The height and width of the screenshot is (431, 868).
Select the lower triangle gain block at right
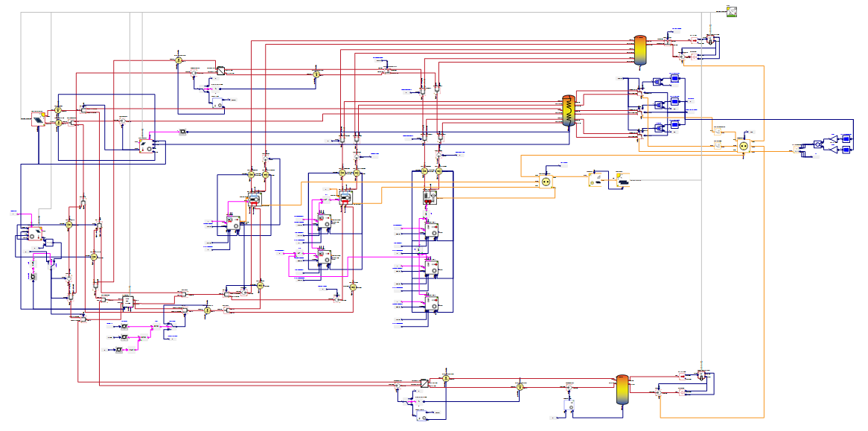pyautogui.click(x=833, y=149)
